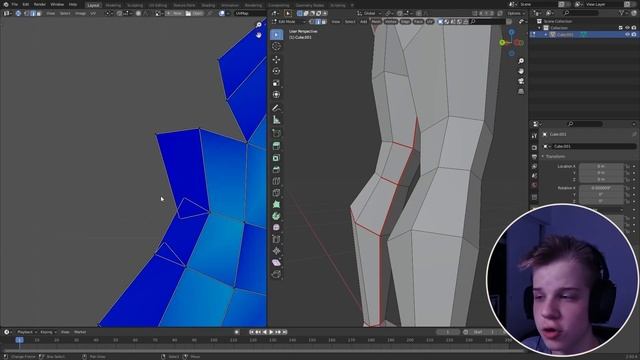Select the Bevel tool
The image size is (640, 360).
pyautogui.click(x=276, y=169)
